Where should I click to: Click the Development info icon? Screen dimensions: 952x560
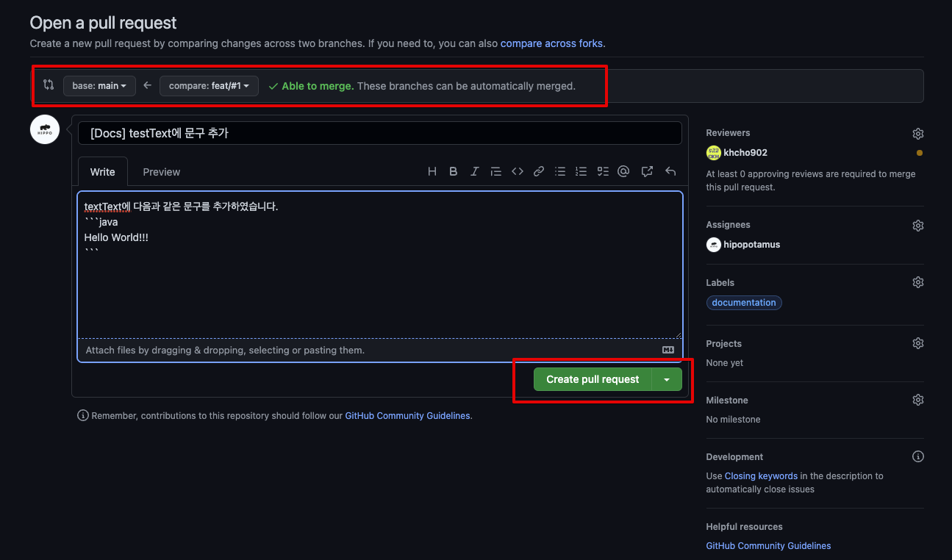pyautogui.click(x=918, y=456)
